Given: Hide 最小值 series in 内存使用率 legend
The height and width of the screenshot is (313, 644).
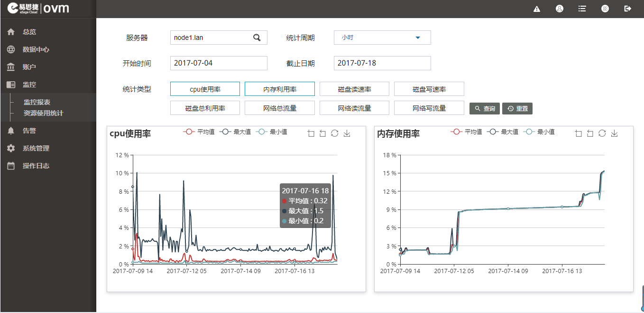Looking at the screenshot, I should tap(539, 132).
